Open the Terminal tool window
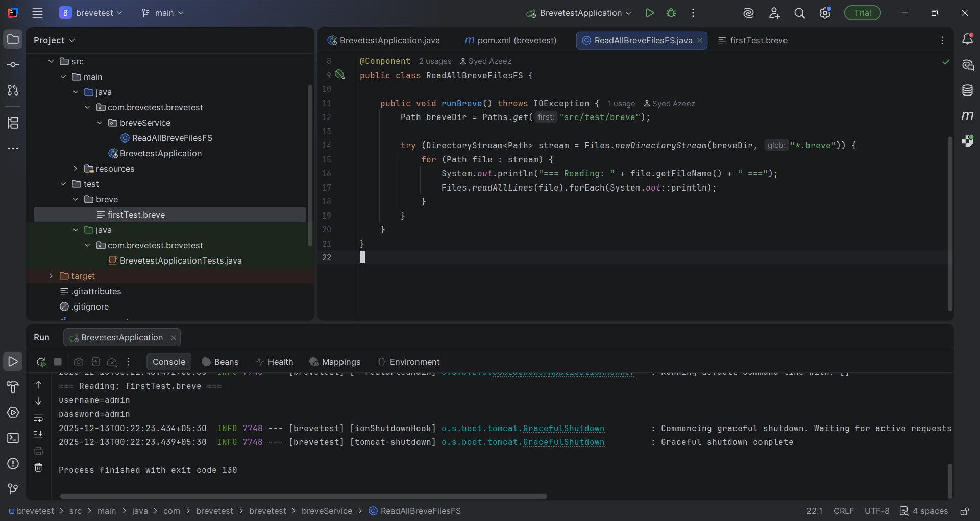Image resolution: width=980 pixels, height=521 pixels. (13, 438)
